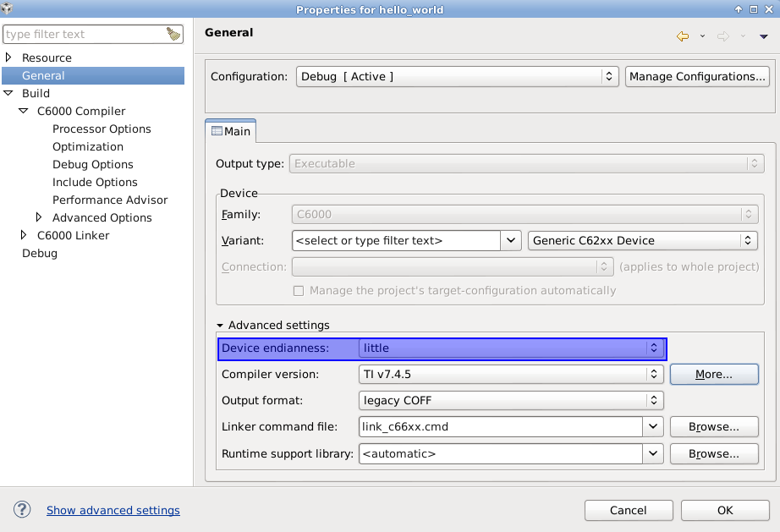
Task: Select Processor Options in the tree
Action: click(102, 129)
